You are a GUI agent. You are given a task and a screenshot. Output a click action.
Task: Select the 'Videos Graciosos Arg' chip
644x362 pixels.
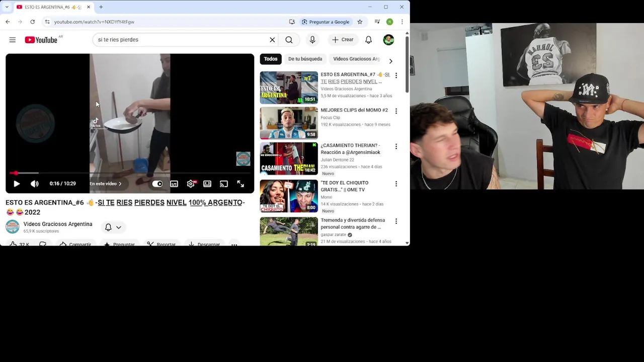point(356,59)
